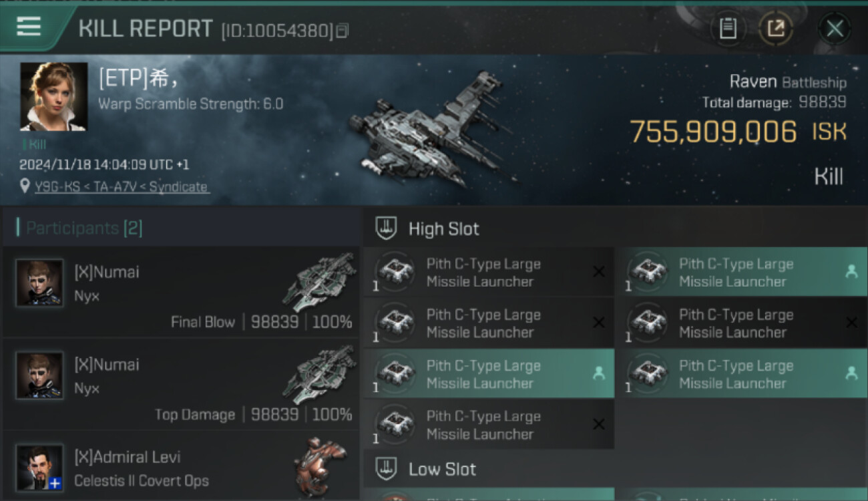Click Admiral Levi's portrait
868x501 pixels.
40,468
